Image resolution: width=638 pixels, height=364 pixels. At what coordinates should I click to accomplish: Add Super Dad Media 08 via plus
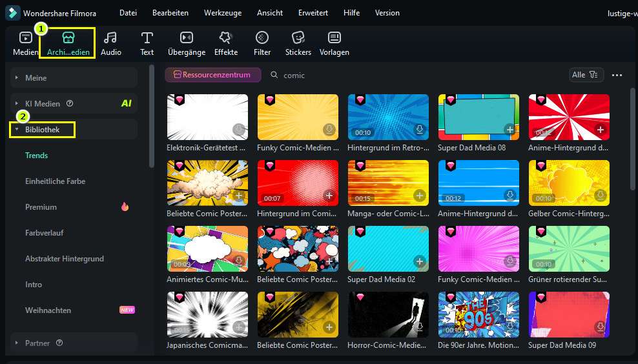510,130
